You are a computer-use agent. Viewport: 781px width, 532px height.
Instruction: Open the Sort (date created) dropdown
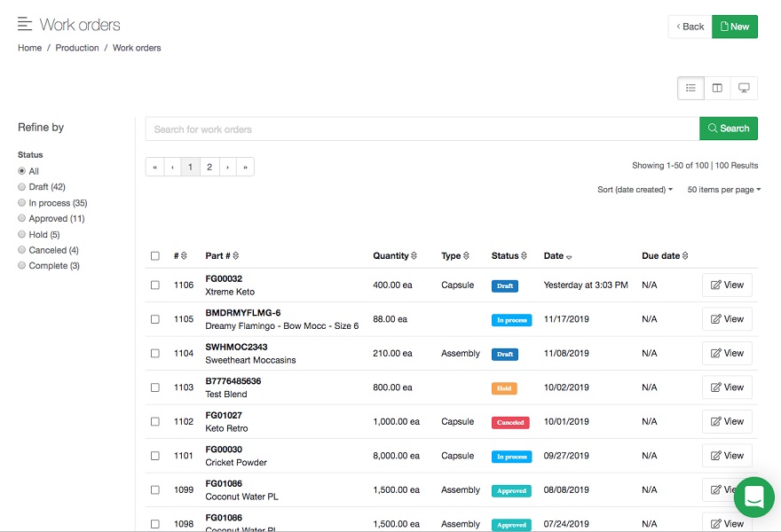point(635,190)
